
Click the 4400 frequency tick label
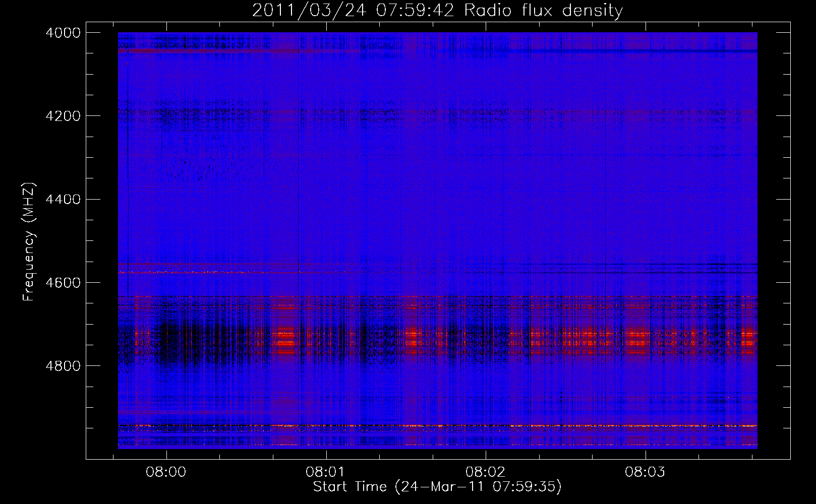tap(63, 200)
